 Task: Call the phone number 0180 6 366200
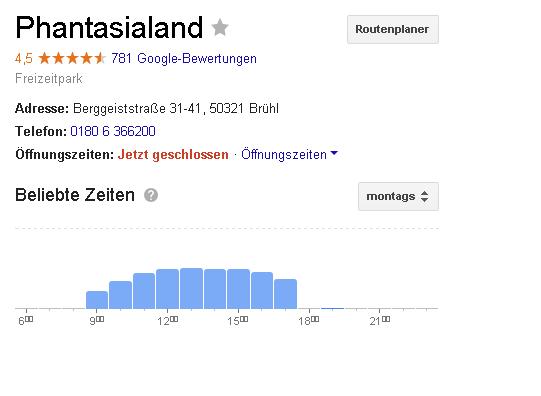tap(113, 131)
